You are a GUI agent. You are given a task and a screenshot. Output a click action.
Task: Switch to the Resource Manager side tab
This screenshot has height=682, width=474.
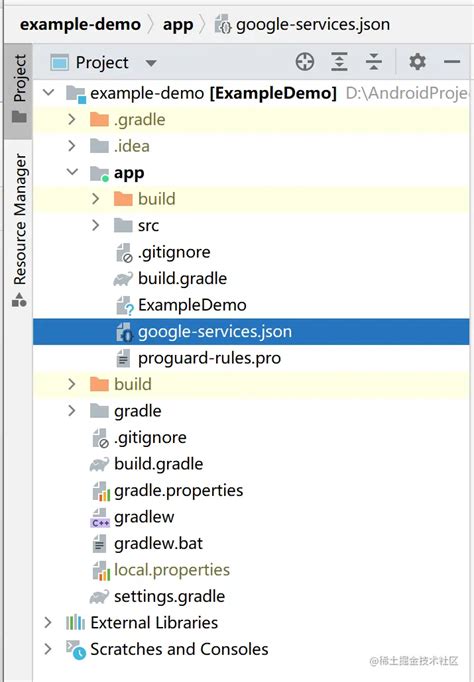[19, 230]
